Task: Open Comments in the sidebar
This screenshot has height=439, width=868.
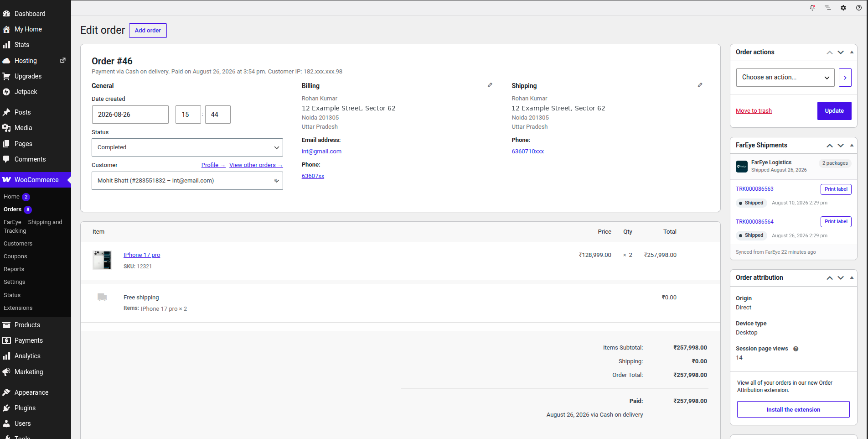Action: (36, 159)
